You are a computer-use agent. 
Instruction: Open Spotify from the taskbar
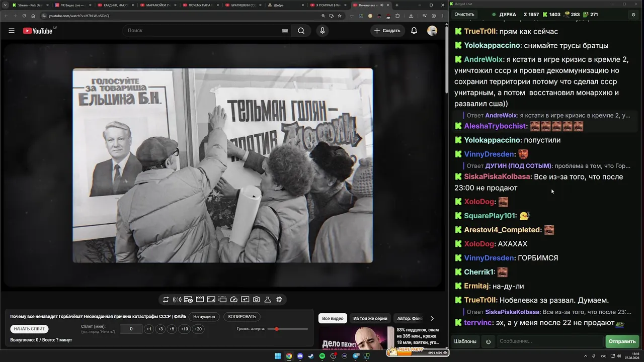[322, 356]
